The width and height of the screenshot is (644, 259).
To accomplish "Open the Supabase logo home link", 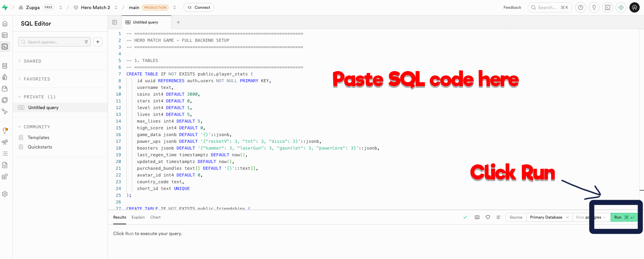I will pyautogui.click(x=5, y=7).
